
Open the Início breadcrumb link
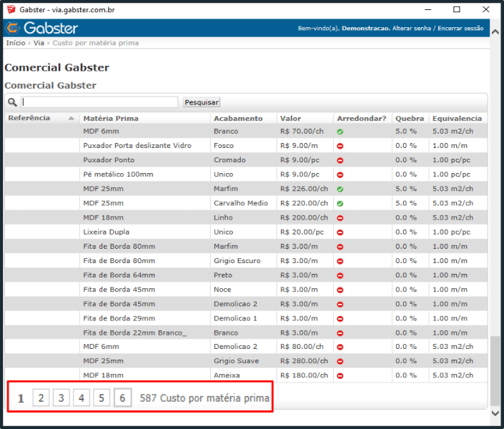16,43
